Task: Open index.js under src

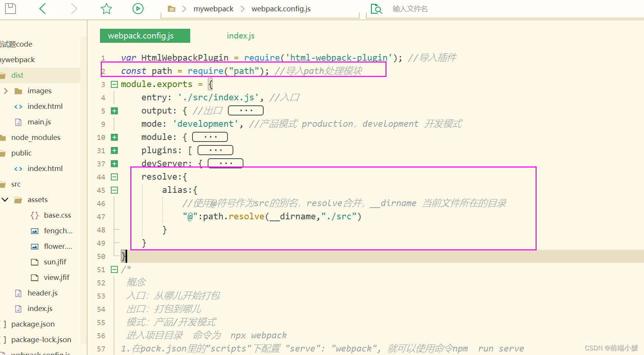Action: (x=40, y=308)
